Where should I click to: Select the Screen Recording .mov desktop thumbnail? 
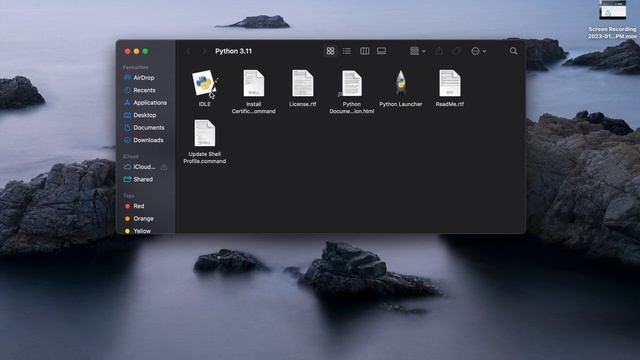[x=612, y=10]
